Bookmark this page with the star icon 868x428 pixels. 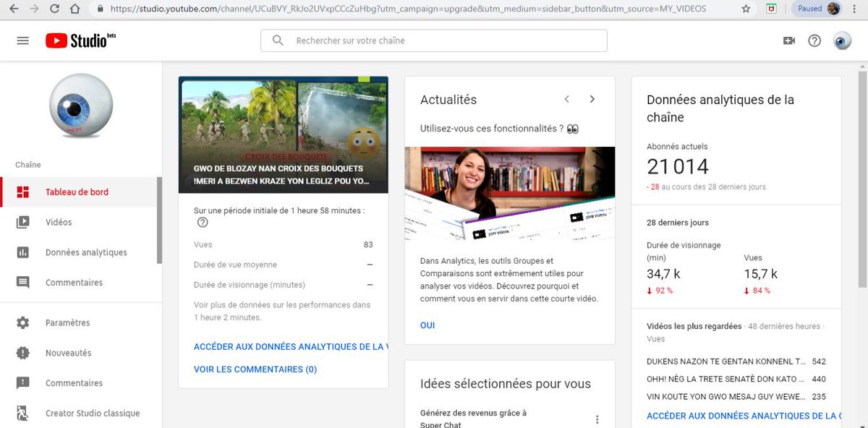[x=746, y=9]
